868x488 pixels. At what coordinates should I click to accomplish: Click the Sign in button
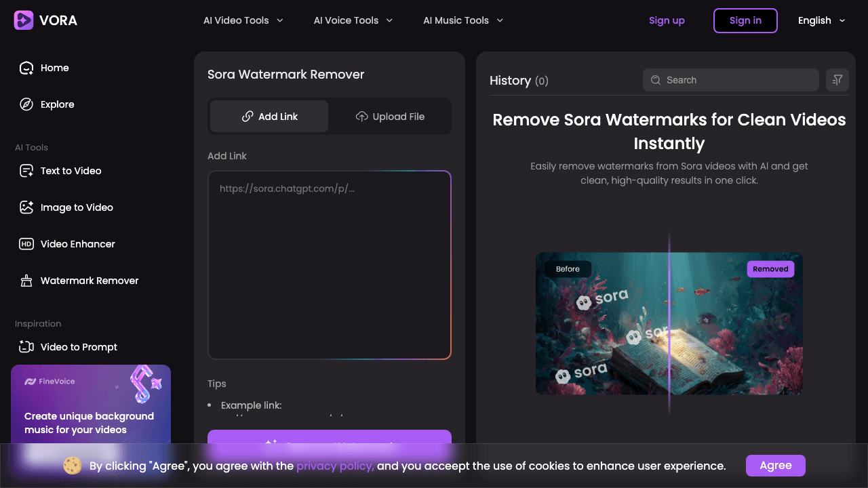click(x=745, y=20)
